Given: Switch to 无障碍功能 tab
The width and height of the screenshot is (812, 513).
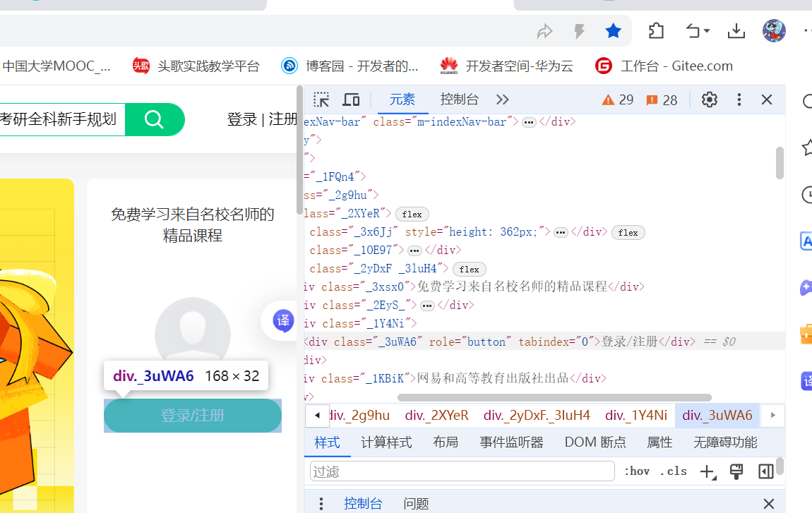Looking at the screenshot, I should (725, 442).
